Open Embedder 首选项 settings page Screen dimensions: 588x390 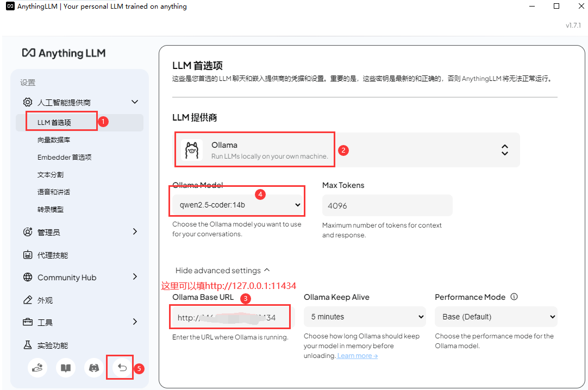coord(65,157)
